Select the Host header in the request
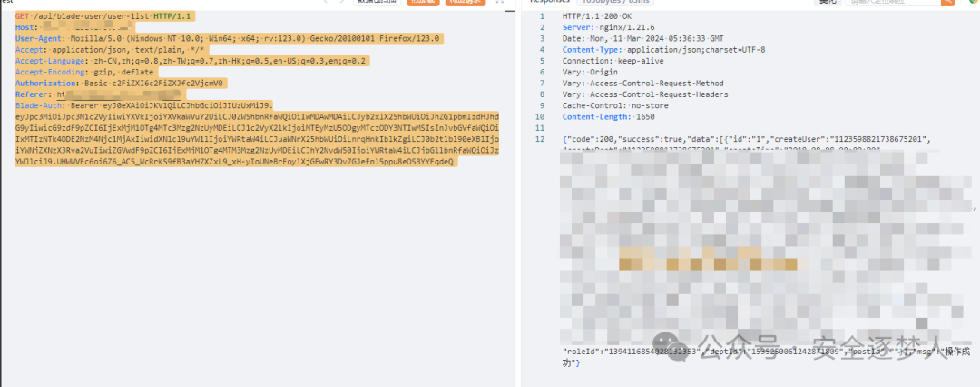Viewport: 980px width, 387px height. click(74, 27)
